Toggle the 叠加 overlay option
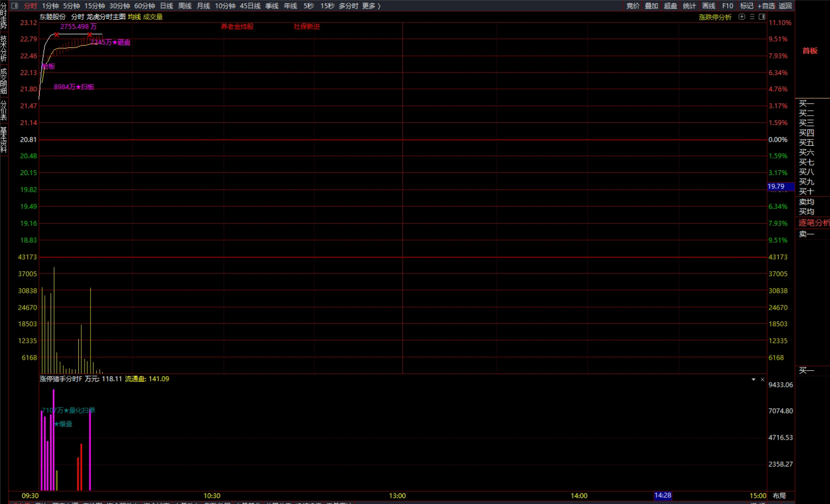Image resolution: width=830 pixels, height=504 pixels. click(x=652, y=6)
